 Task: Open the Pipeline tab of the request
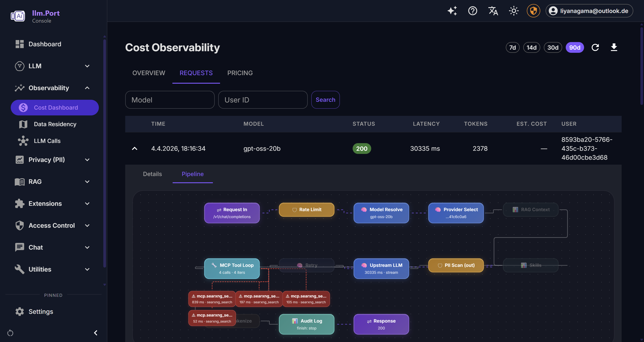tap(193, 174)
